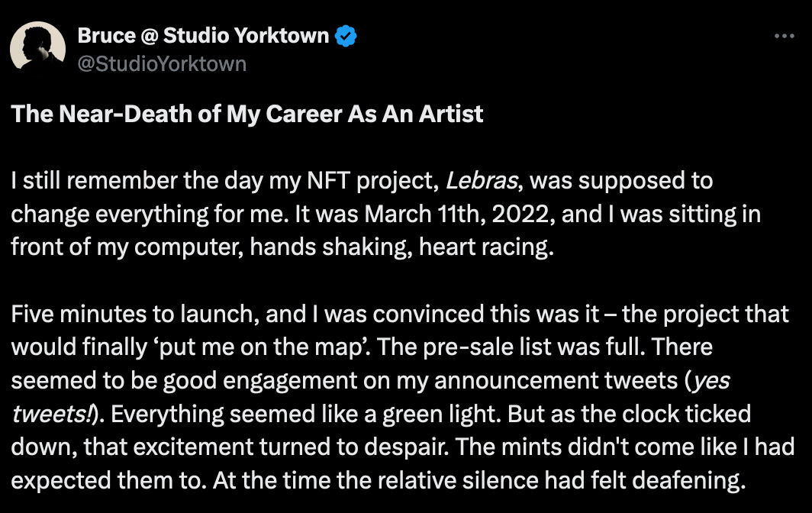Click the headline The Near-Death of My Career As An Artist
812x513 pixels.
(x=247, y=114)
